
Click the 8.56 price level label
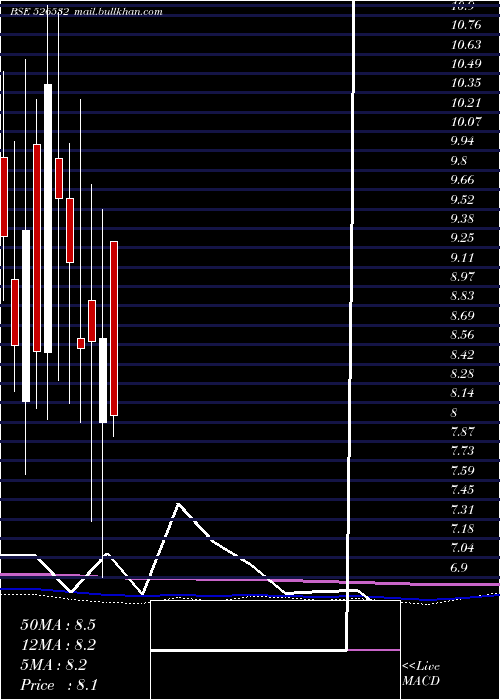click(x=462, y=335)
